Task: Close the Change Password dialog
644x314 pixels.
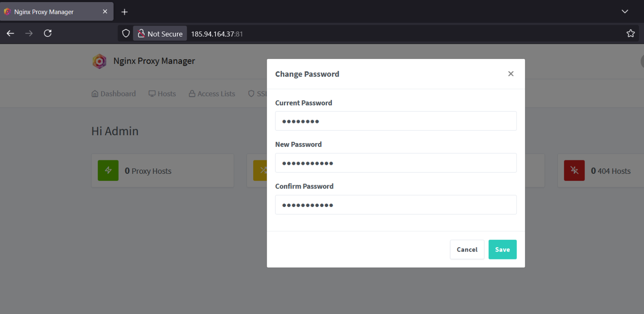Action: 511,73
